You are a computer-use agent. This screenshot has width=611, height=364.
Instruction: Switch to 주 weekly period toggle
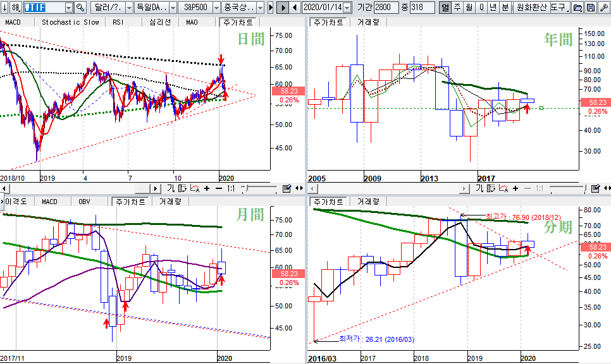click(457, 7)
